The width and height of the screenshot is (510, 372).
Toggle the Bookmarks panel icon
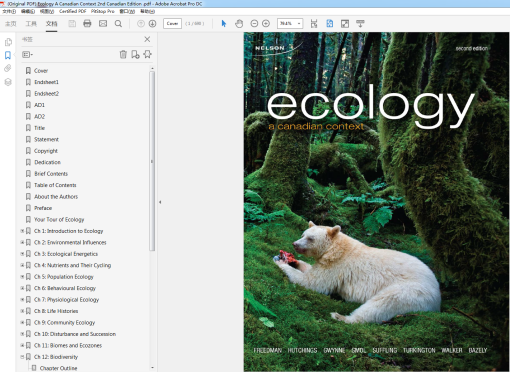tap(8, 55)
